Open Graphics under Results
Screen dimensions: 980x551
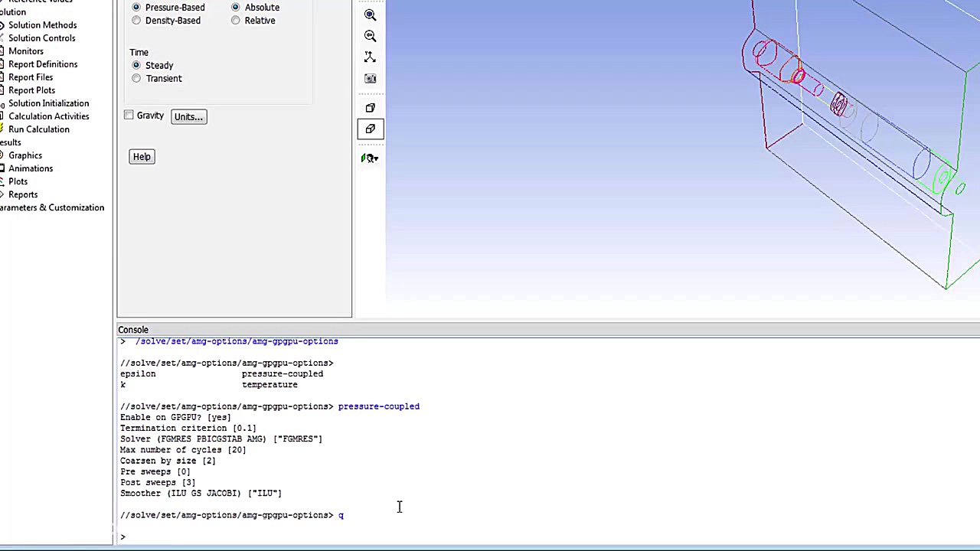pos(25,155)
